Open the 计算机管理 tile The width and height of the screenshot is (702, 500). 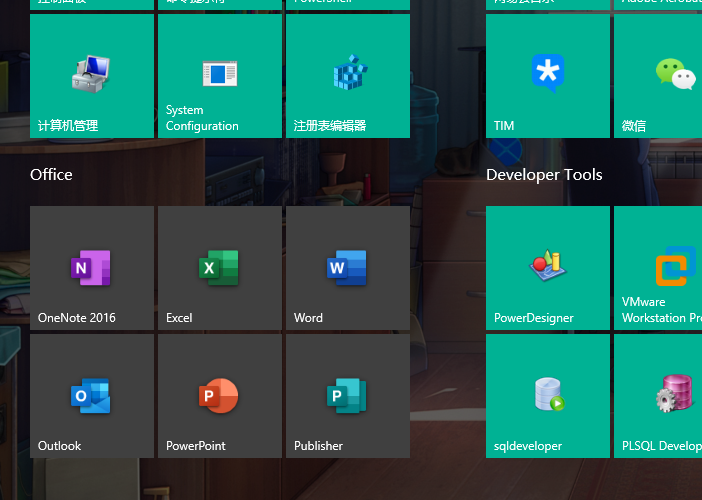coord(92,76)
